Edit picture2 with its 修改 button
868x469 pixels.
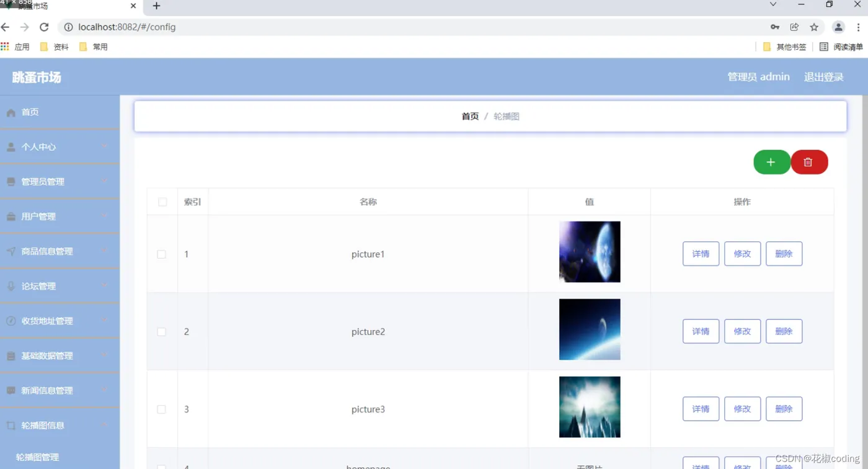point(743,331)
